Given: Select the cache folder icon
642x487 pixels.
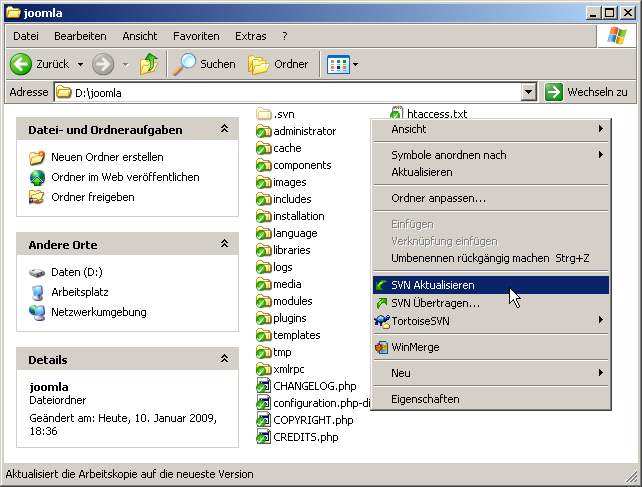Looking at the screenshot, I should coord(264,148).
